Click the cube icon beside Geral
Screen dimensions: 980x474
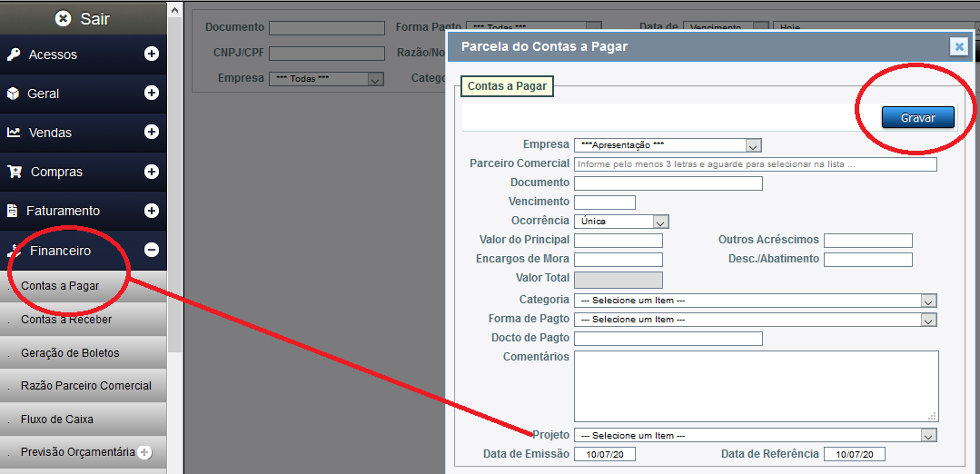click(14, 94)
